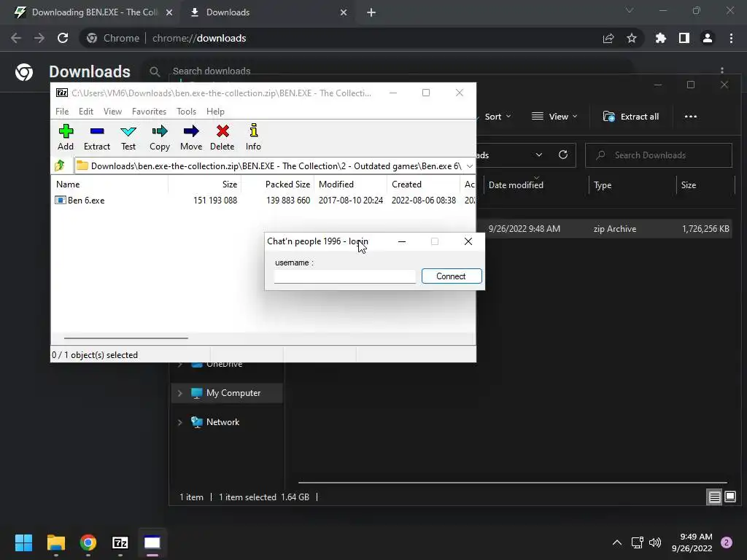Open the Sort dropdown in File Explorer
This screenshot has width=747, height=560.
coord(498,117)
